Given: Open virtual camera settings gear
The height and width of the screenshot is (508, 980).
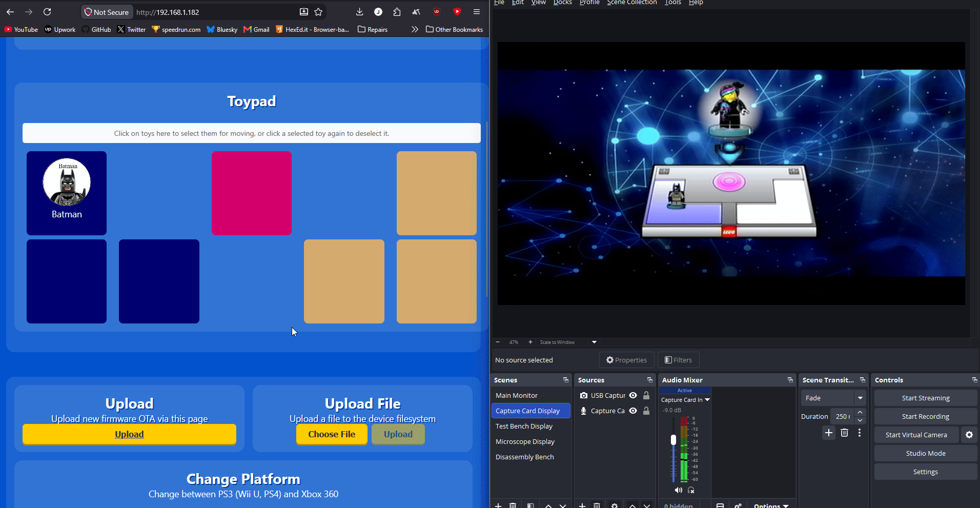Looking at the screenshot, I should click(969, 435).
